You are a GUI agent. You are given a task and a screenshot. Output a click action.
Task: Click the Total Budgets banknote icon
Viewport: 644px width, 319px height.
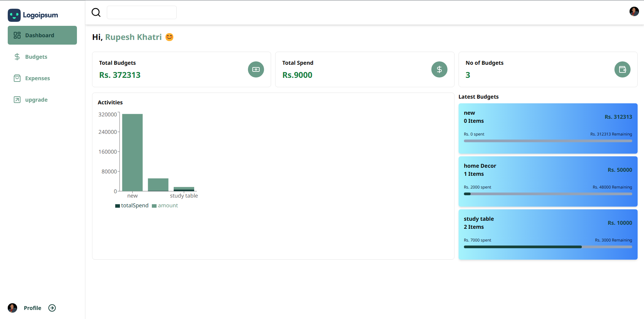coord(256,69)
